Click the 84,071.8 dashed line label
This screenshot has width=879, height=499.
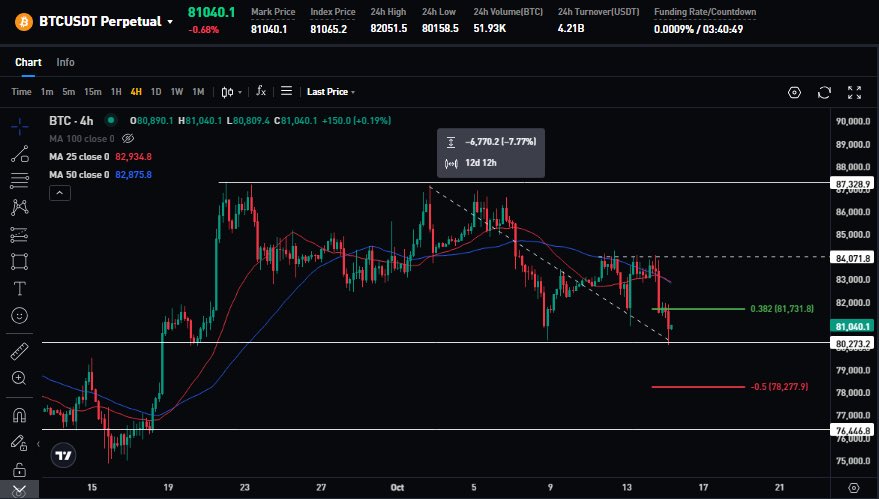[x=853, y=258]
